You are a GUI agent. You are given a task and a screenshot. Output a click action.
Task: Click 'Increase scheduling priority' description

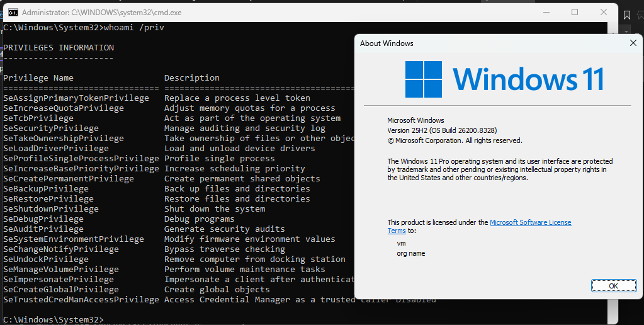[235, 168]
